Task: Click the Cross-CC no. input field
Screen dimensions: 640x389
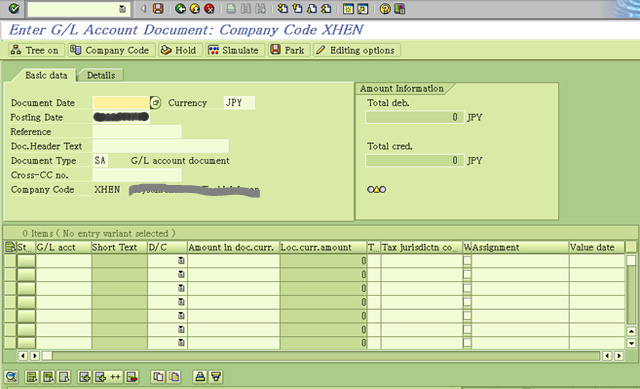Action: 137,175
